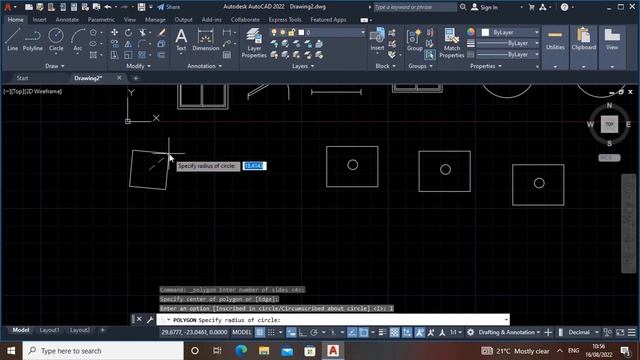The image size is (640, 360).
Task: Open the layer selection dropdown
Action: tap(362, 32)
